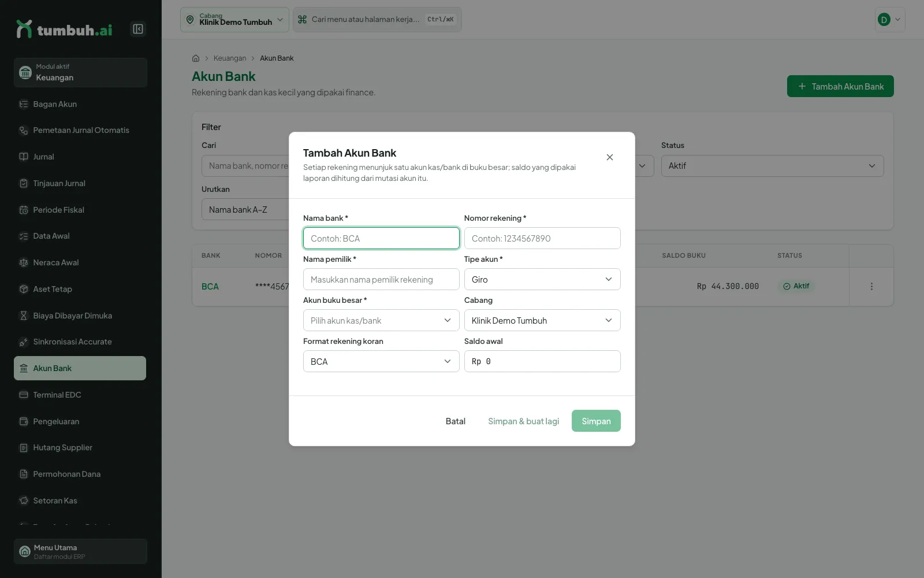Open the Modul aktif Keuangan switcher
Screen dimensions: 924x578
(80, 72)
